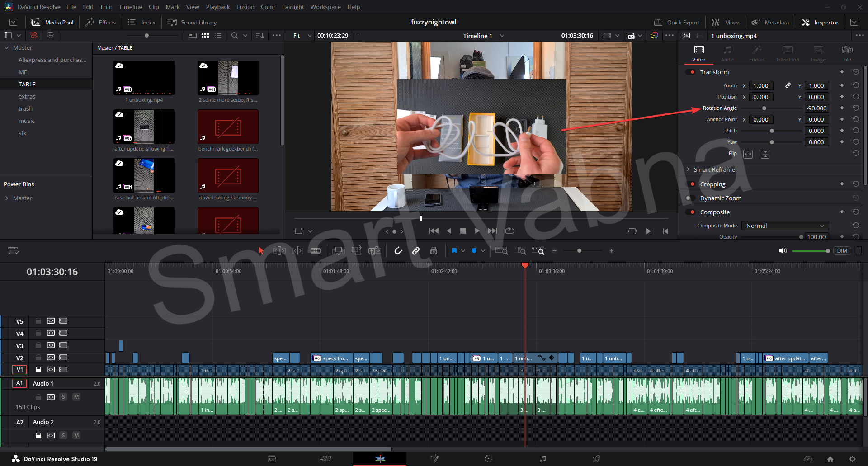Switch to the Inspector Audio tab

pyautogui.click(x=727, y=53)
